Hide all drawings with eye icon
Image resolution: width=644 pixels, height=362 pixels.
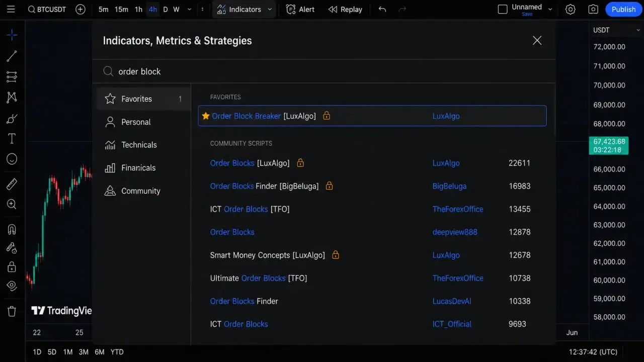click(x=12, y=286)
